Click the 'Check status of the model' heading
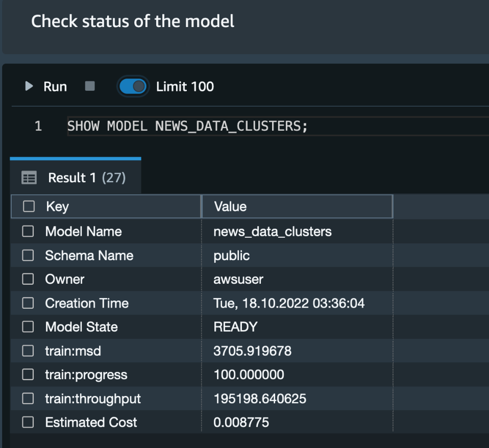The image size is (489, 448). pyautogui.click(x=133, y=21)
